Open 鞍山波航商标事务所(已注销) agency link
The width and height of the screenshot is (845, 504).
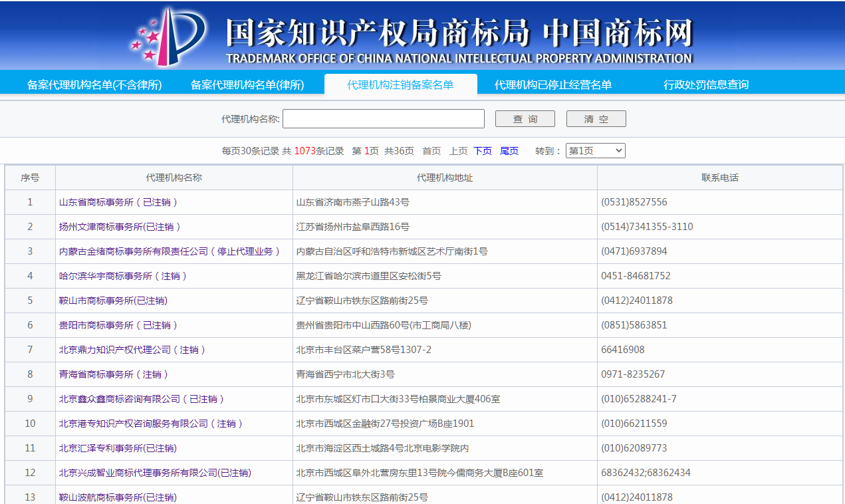[x=118, y=497]
